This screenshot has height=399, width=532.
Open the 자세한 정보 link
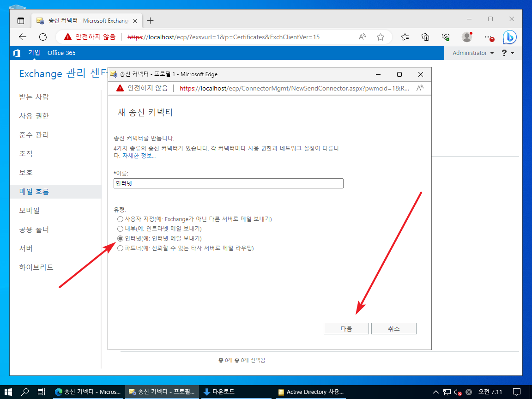click(x=139, y=156)
